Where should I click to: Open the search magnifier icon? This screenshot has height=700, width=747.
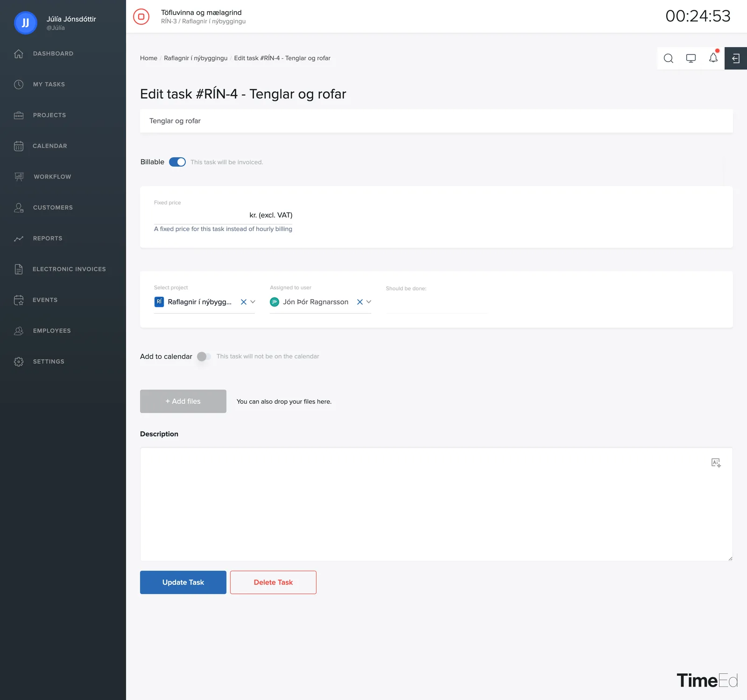point(669,58)
